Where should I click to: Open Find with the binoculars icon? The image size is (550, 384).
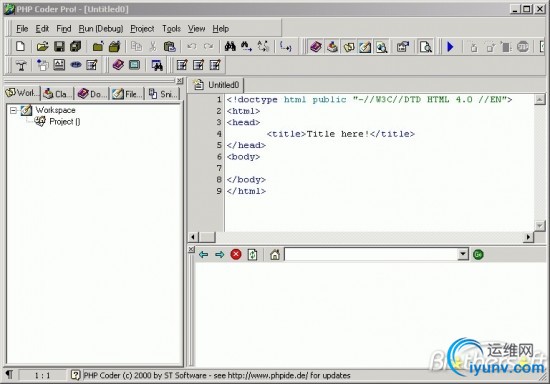tap(230, 46)
